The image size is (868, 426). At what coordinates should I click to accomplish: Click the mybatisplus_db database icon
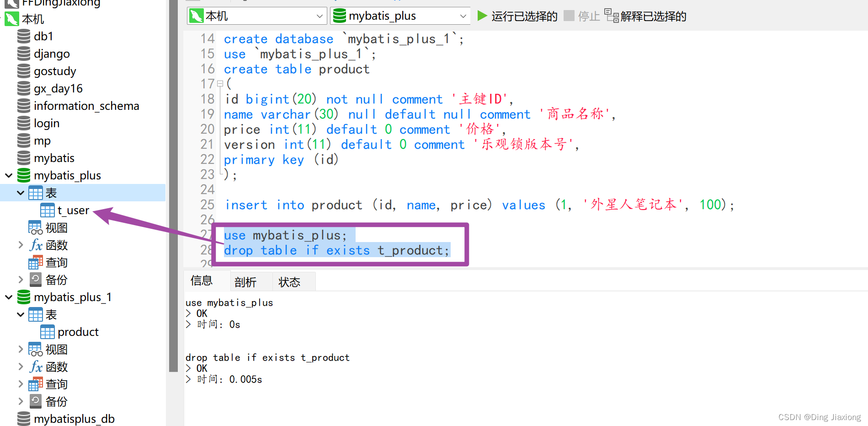coord(24,419)
